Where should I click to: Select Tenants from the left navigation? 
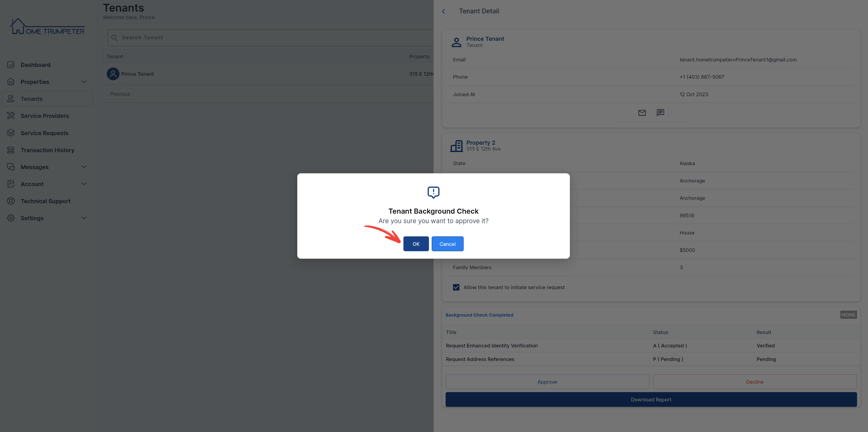[x=32, y=99]
